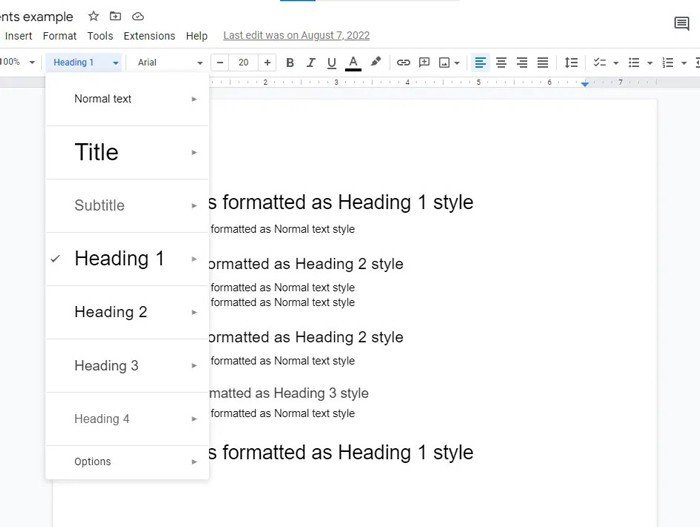This screenshot has width=700, height=527.
Task: Click the highlight color pen icon
Action: [376, 62]
